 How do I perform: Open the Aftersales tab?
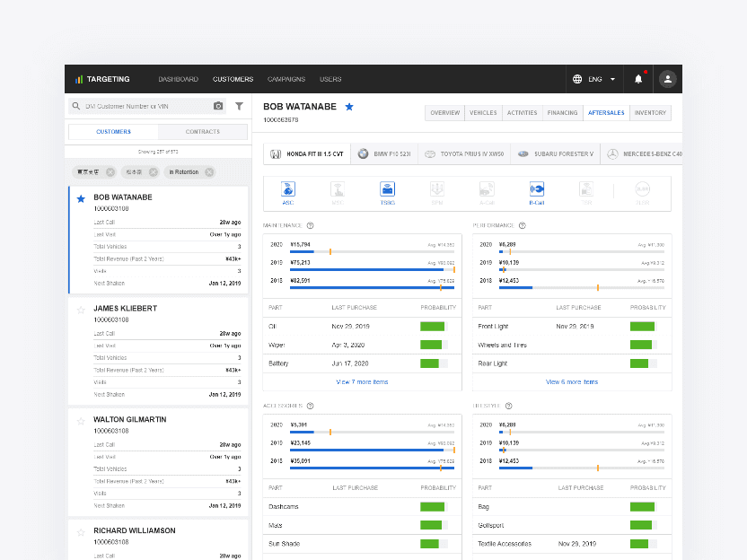(606, 113)
